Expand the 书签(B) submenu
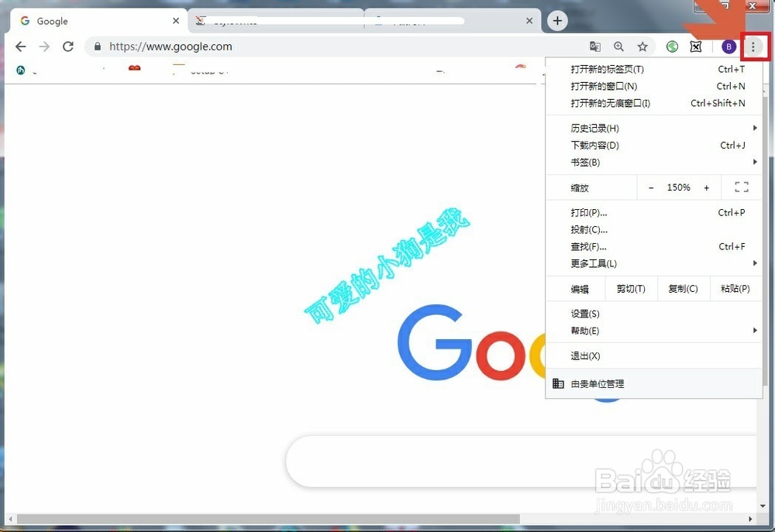775x532 pixels. [x=653, y=162]
